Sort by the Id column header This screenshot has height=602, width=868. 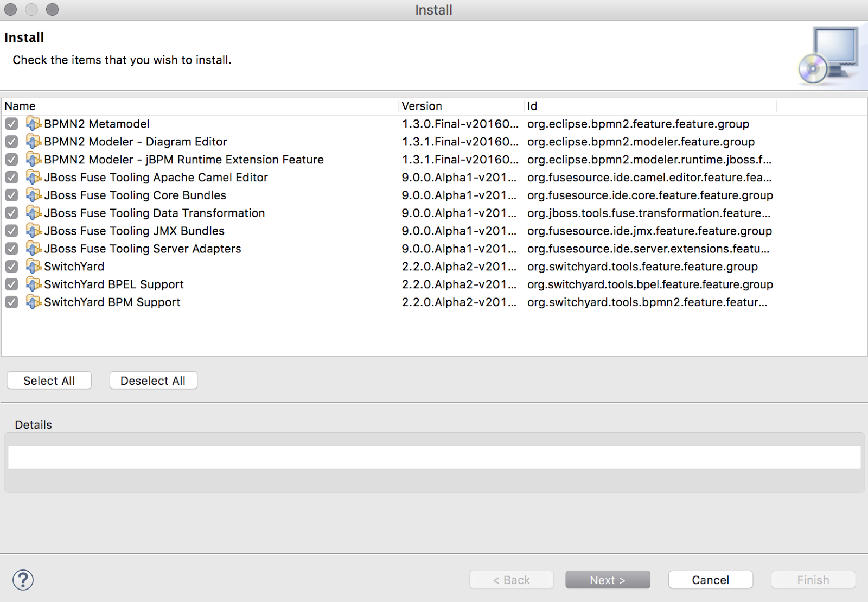(650, 106)
